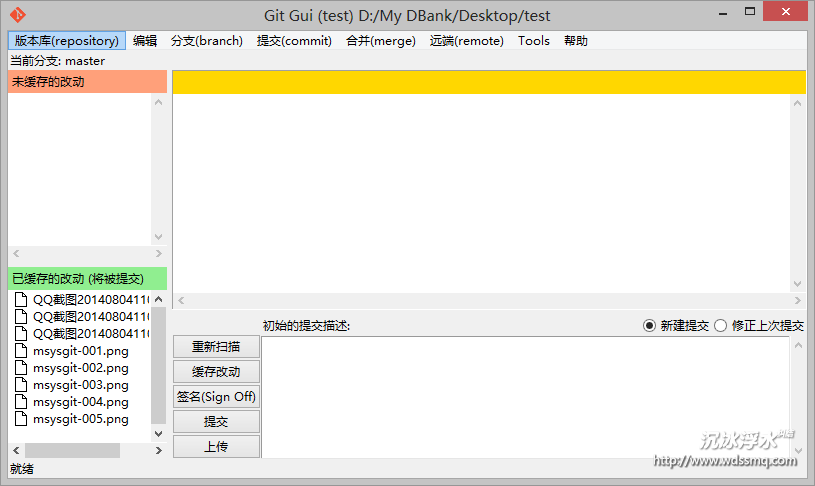Click the page icon next to msysgit-003.png
The image size is (815, 486).
21,385
